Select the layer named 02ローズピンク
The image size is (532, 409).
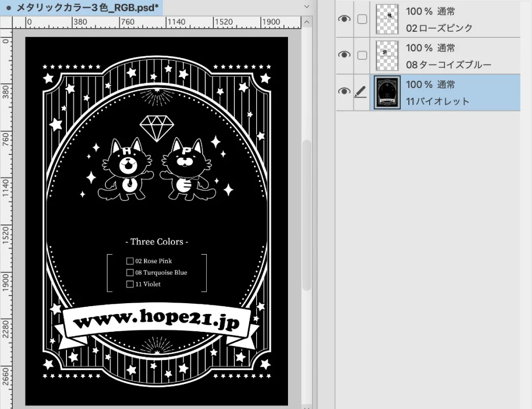pos(439,28)
